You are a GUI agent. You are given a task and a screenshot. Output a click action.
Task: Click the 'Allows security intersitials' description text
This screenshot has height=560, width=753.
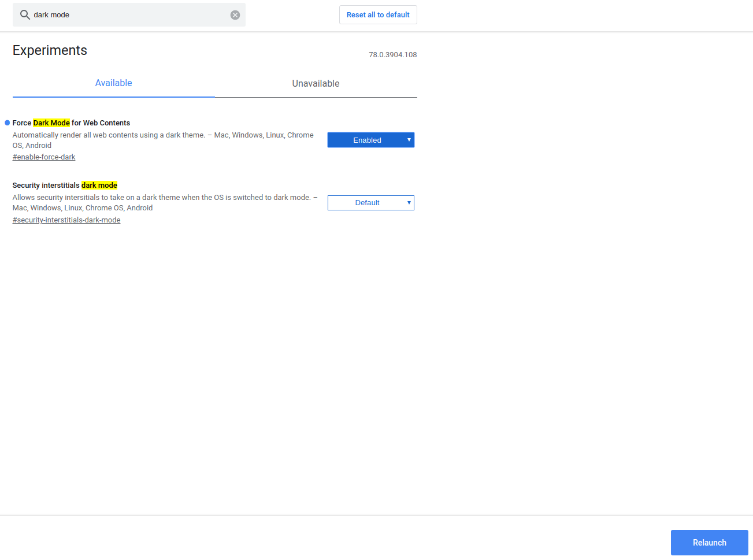pos(165,203)
